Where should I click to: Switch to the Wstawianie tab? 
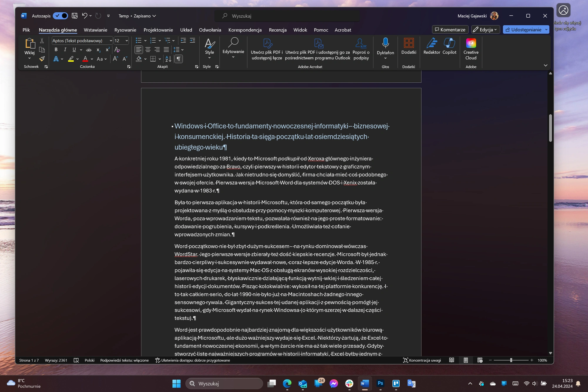coord(95,30)
